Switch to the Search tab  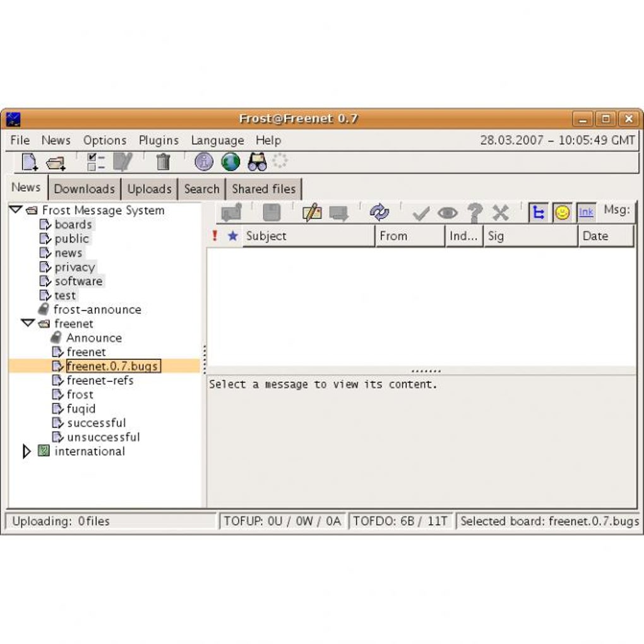(x=201, y=189)
